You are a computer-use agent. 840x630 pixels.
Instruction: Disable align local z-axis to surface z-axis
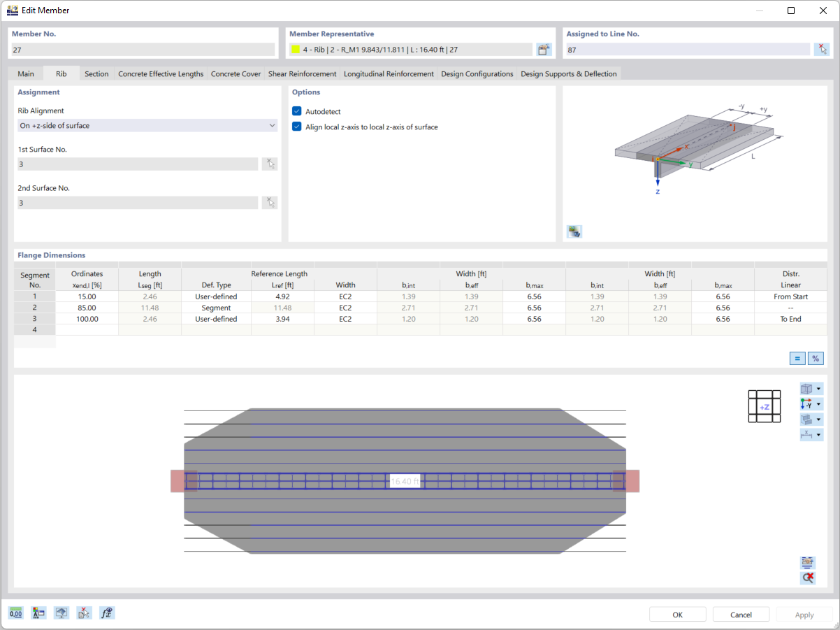pyautogui.click(x=296, y=127)
